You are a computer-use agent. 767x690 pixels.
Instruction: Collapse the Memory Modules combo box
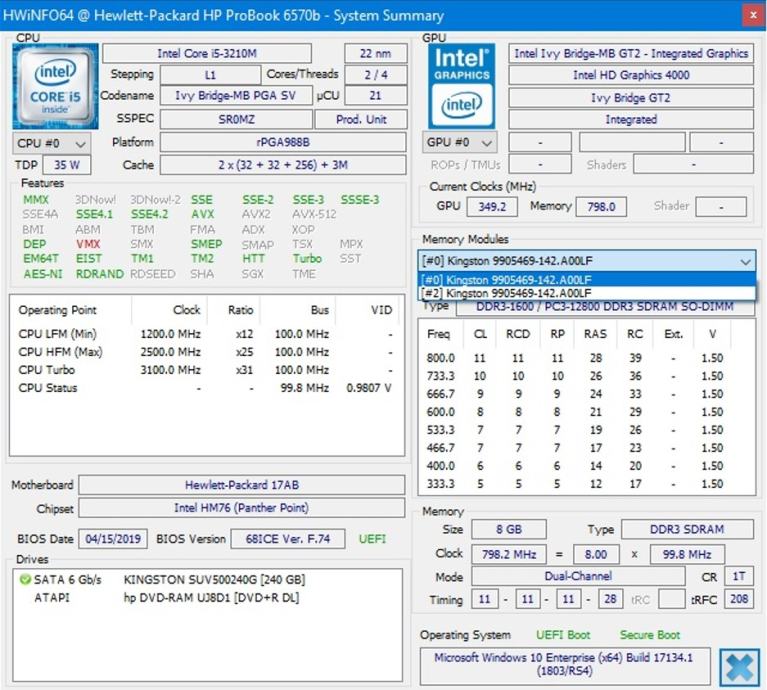(744, 261)
